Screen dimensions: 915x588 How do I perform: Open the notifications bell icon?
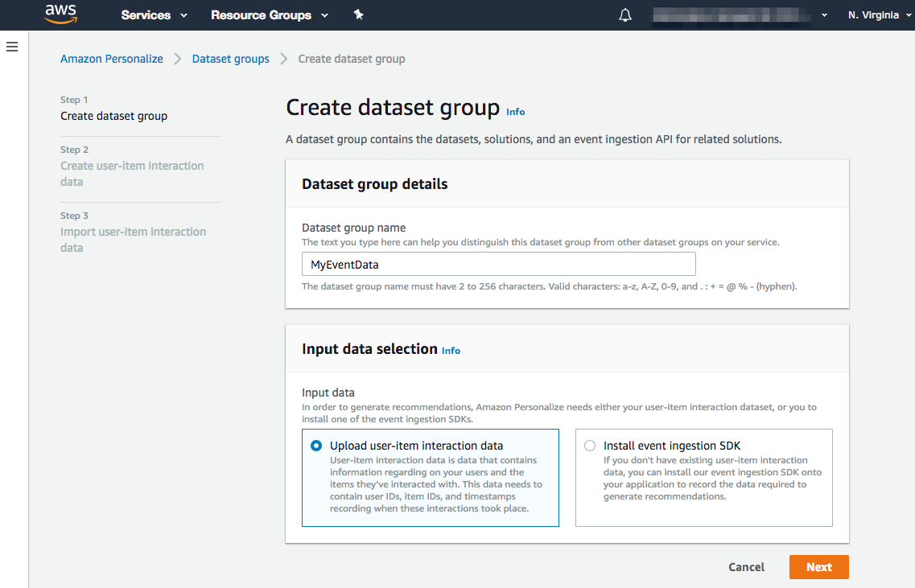tap(625, 14)
